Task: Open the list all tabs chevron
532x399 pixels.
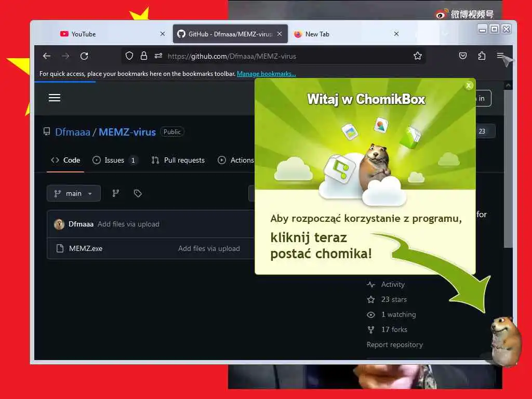Action: click(x=445, y=34)
